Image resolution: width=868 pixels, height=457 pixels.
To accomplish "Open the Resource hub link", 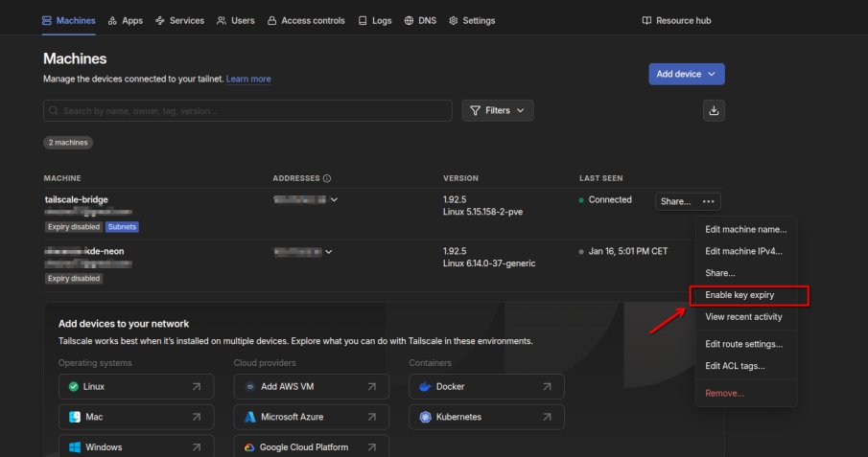I will point(676,20).
